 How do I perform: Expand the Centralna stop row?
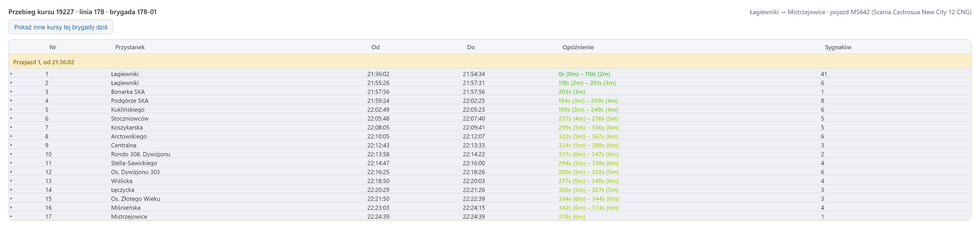click(12, 145)
